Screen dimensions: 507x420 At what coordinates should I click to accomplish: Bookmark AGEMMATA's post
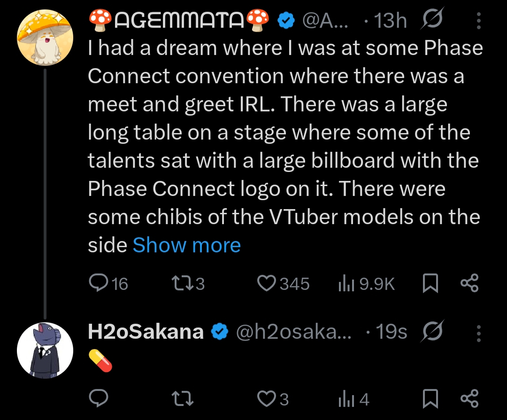pos(430,283)
